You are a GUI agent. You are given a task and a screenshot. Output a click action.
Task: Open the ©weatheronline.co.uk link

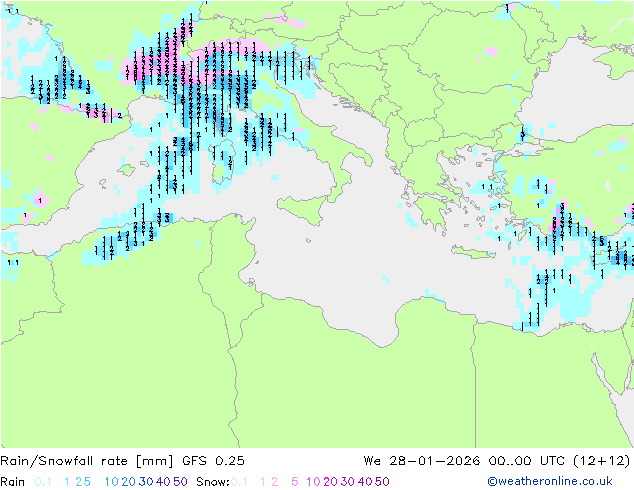coord(550,481)
